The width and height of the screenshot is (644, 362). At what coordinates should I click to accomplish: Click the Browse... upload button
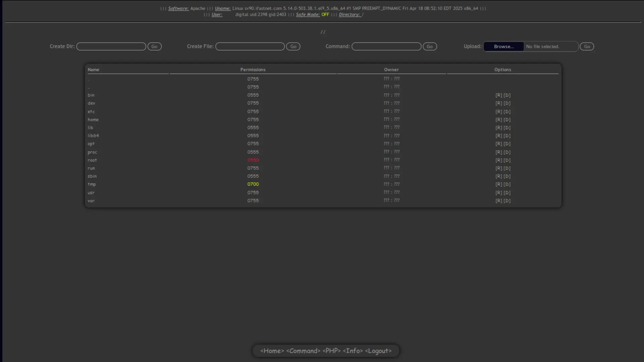click(503, 46)
